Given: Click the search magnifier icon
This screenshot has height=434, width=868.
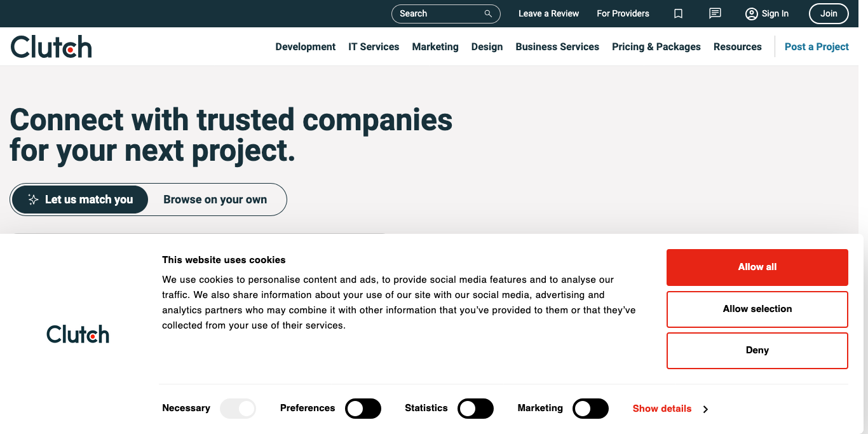Looking at the screenshot, I should pos(488,13).
